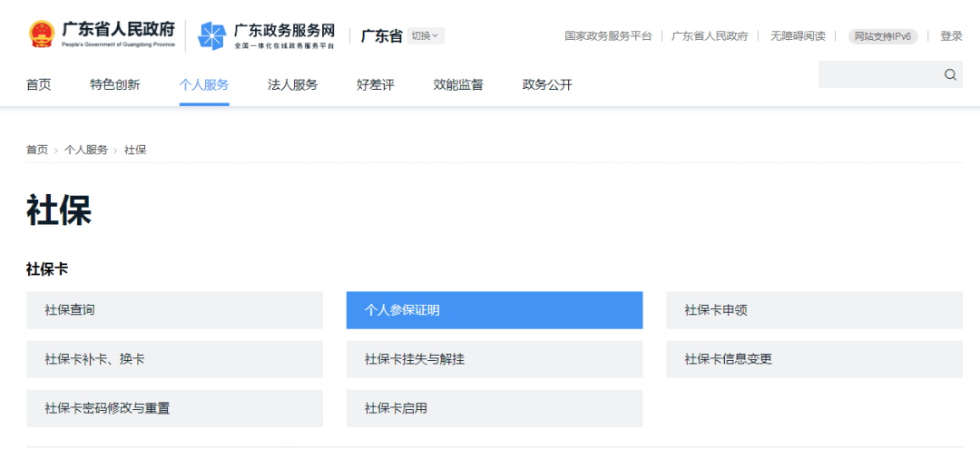Select the 法人服务 navigation tab
The height and width of the screenshot is (449, 980).
[x=292, y=85]
